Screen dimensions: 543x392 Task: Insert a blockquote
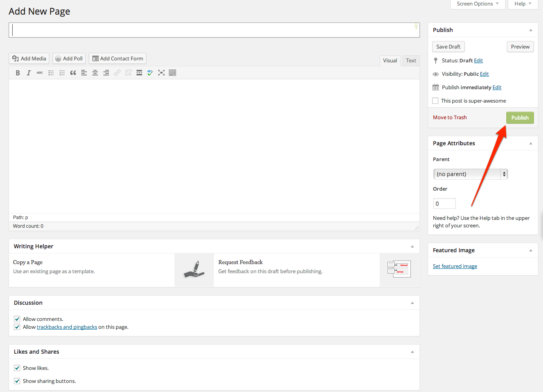pos(73,73)
